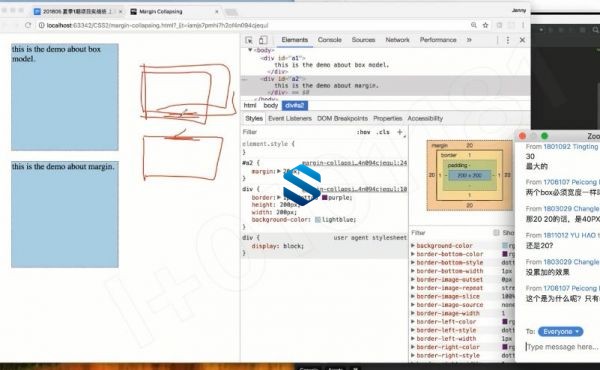Image resolution: width=600 pixels, height=370 pixels.
Task: Open the margin-collapsing source link for #a2
Action: (x=354, y=163)
